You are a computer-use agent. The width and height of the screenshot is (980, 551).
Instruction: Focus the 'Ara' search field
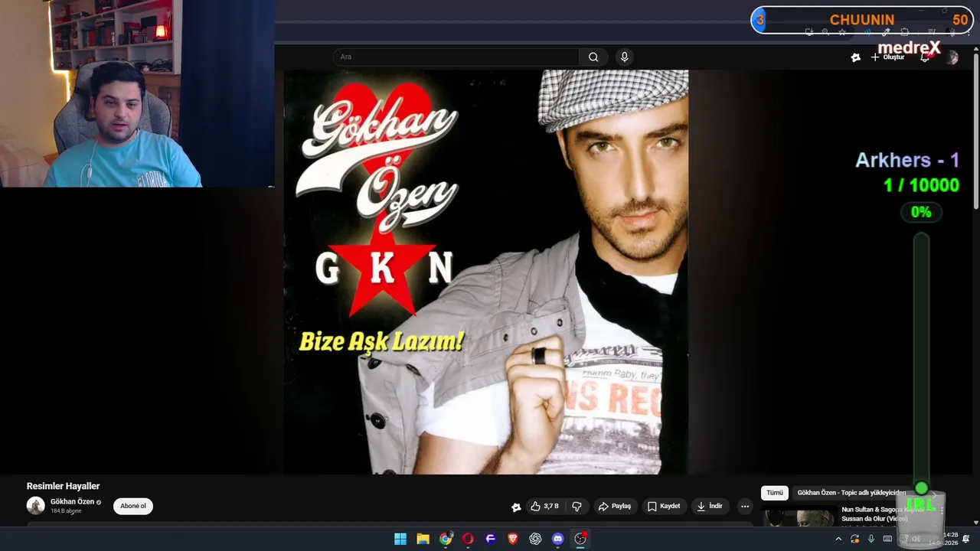pyautogui.click(x=456, y=57)
